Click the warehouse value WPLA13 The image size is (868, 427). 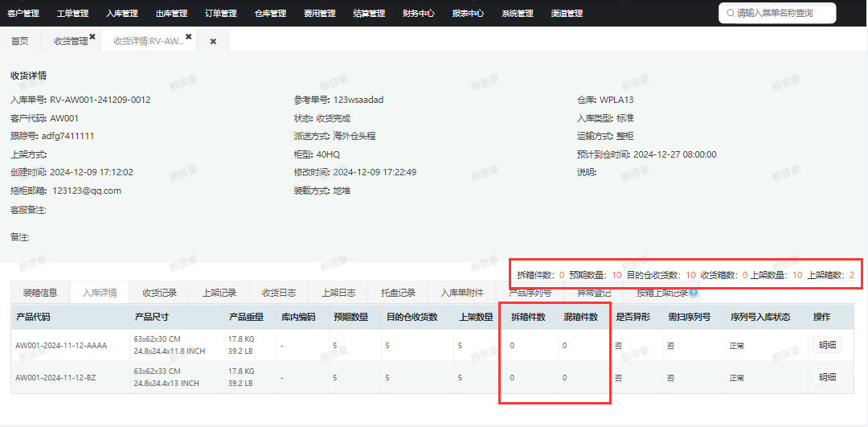coord(616,100)
